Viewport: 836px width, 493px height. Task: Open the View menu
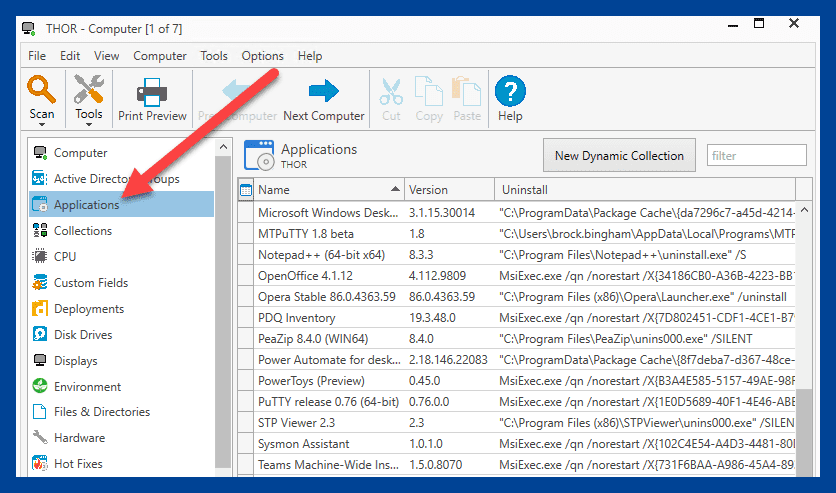pyautogui.click(x=107, y=56)
